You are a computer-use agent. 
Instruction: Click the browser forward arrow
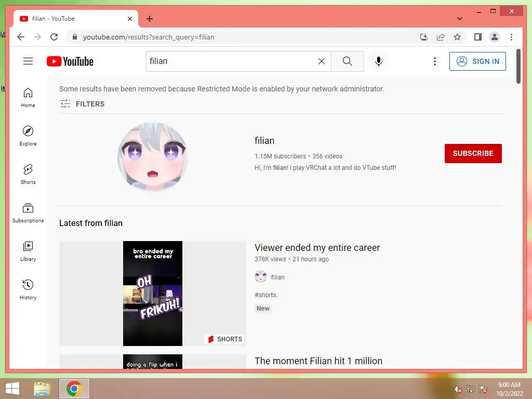(x=37, y=37)
